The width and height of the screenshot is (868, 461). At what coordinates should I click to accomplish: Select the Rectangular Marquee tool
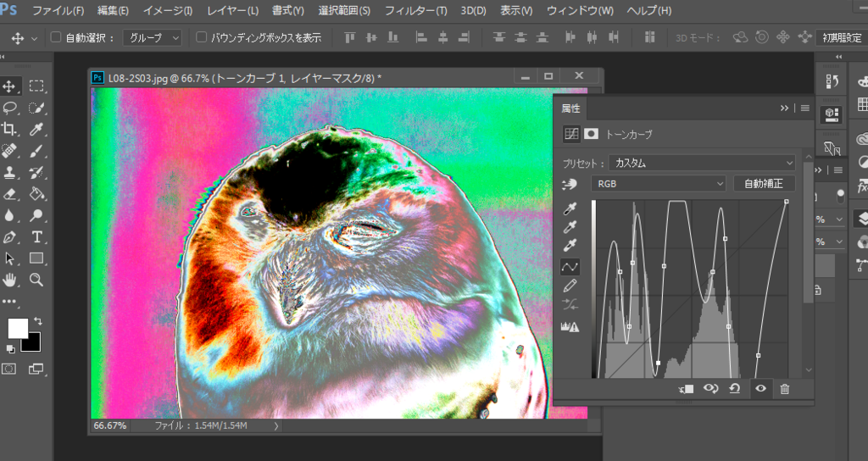click(36, 86)
